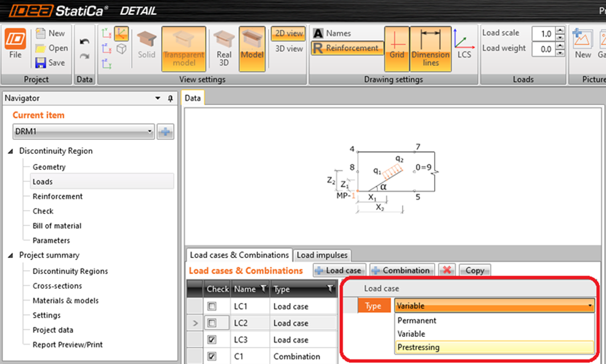This screenshot has height=364, width=606.
Task: Click the LCS axes icon
Action: click(463, 44)
